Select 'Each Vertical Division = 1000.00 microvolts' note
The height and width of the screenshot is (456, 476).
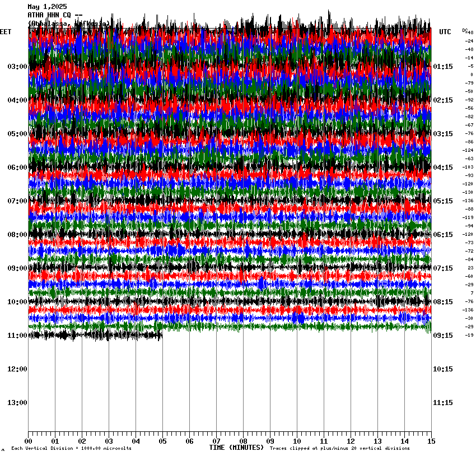pyautogui.click(x=71, y=448)
